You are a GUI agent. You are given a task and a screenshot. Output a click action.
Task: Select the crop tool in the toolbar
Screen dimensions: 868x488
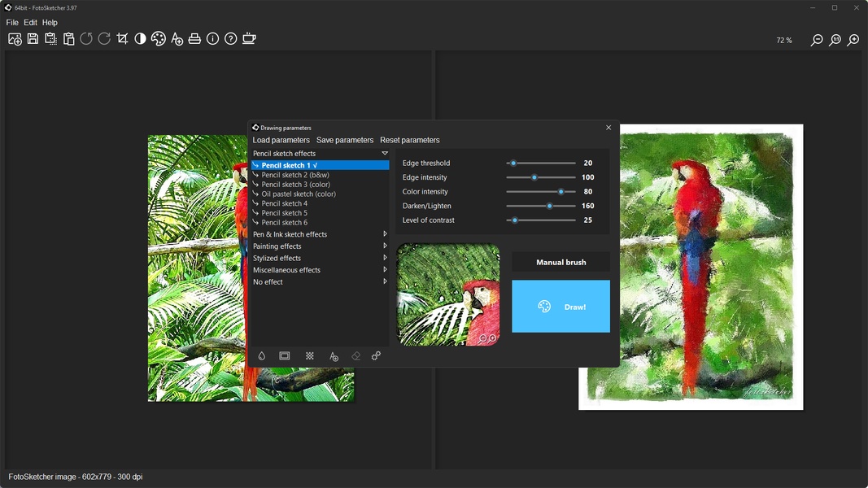(x=122, y=39)
